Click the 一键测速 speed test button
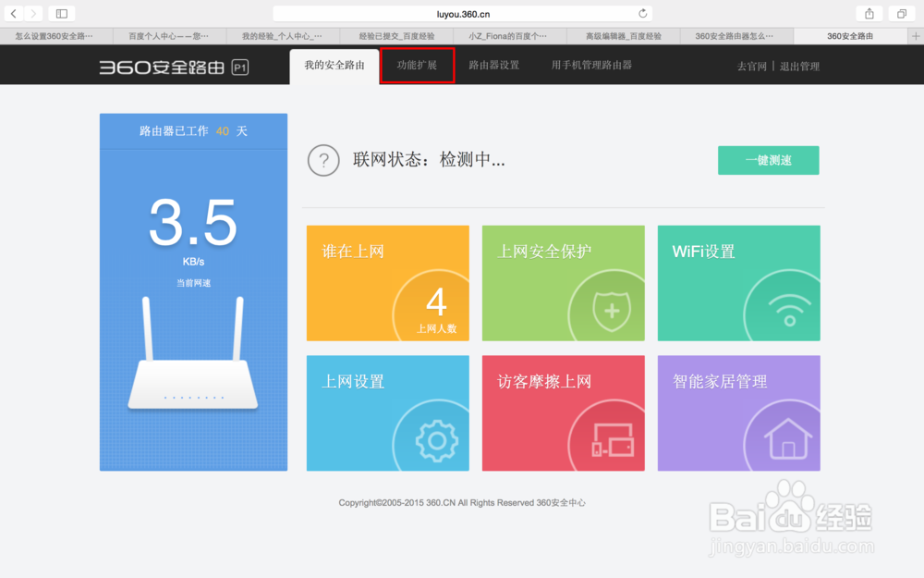The height and width of the screenshot is (578, 924). tap(769, 160)
